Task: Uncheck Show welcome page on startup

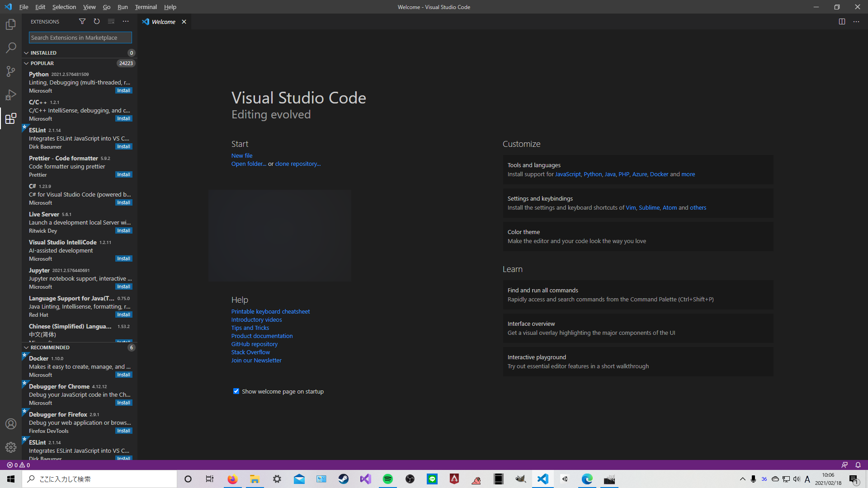Action: (x=236, y=391)
